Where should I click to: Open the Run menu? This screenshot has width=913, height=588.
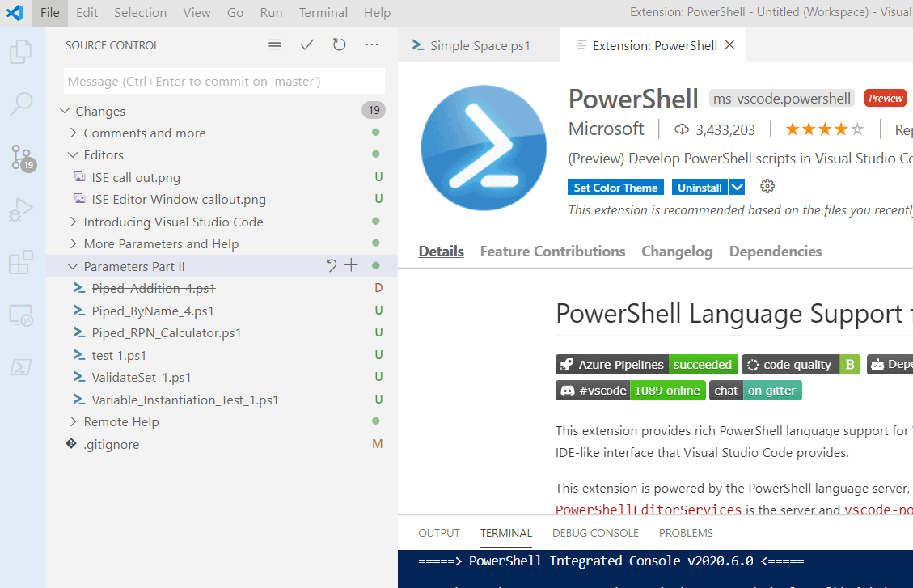tap(272, 12)
